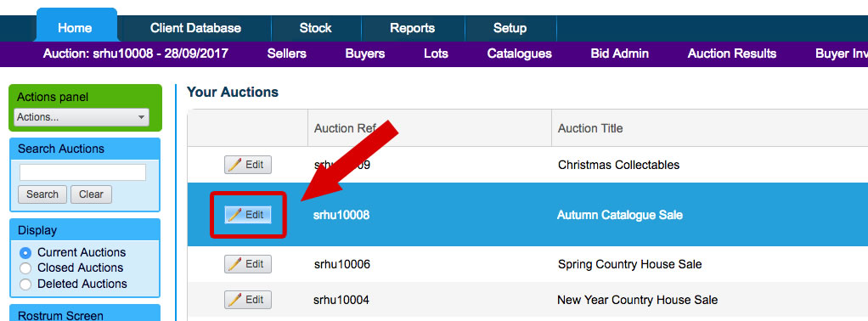This screenshot has height=321, width=868.
Task: Click Edit pencil for Spring Country House Sale
Action: [247, 264]
